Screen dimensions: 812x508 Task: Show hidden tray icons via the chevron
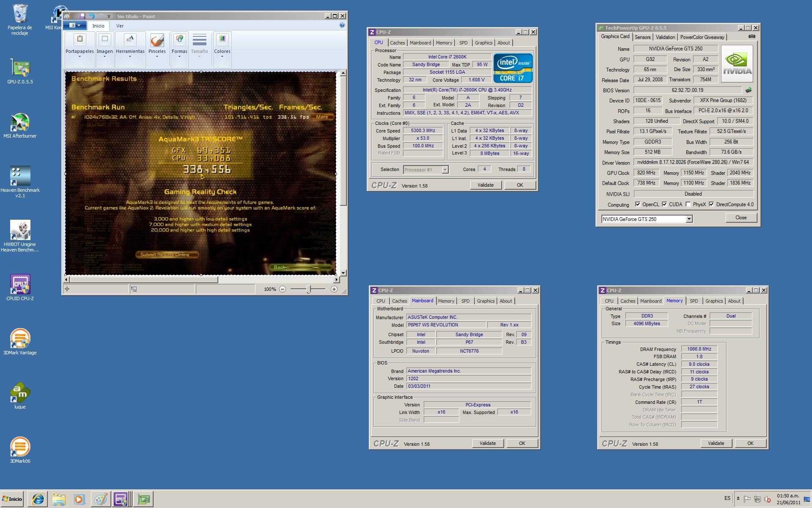pos(738,499)
